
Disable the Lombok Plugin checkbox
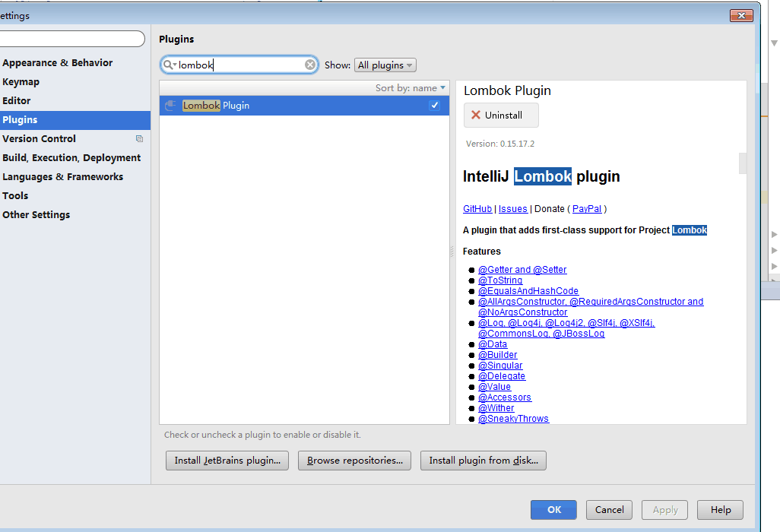[434, 106]
